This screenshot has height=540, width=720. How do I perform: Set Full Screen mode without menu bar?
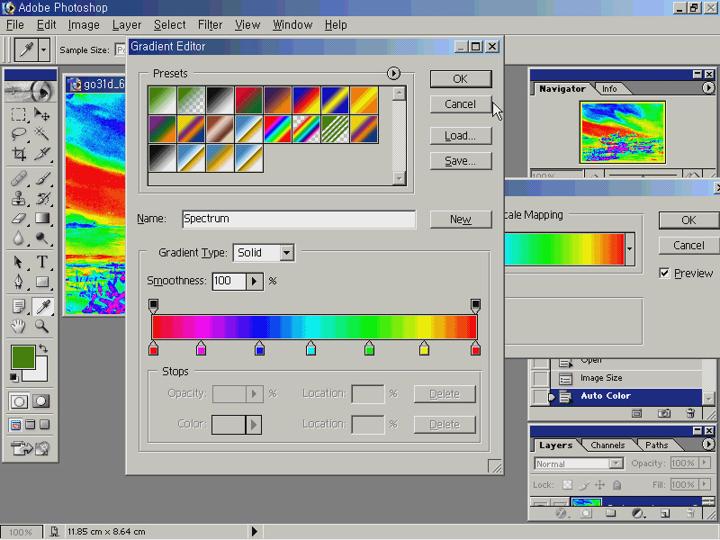tap(45, 424)
